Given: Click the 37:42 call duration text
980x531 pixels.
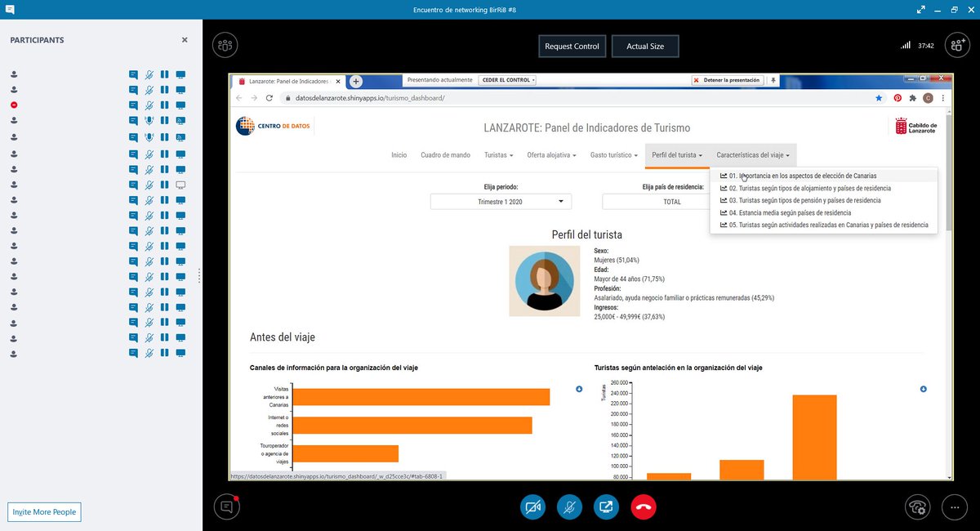Looking at the screenshot, I should [x=926, y=46].
